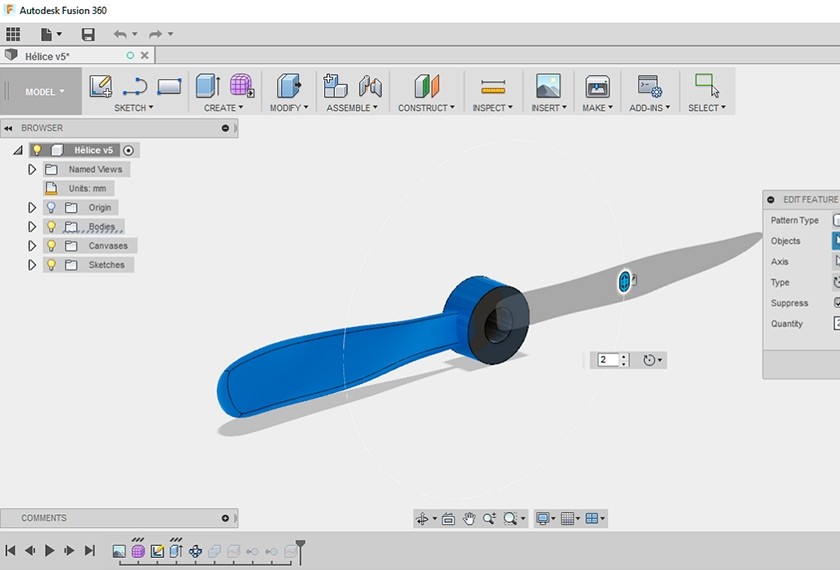
Task: Click the Create Sketch icon
Action: (x=101, y=86)
